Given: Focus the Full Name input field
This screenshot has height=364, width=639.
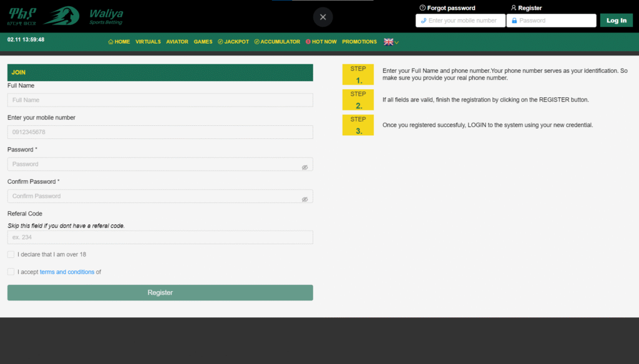Looking at the screenshot, I should pyautogui.click(x=160, y=100).
